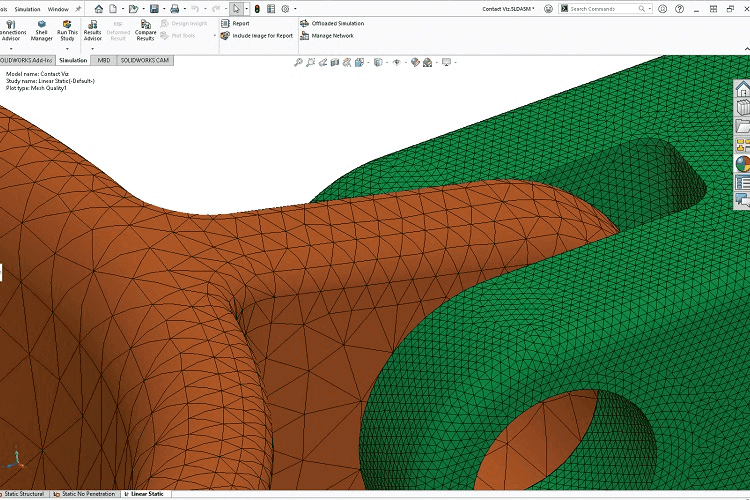Switch to SOLIDWORKS CAM tab
Viewport: 750px width, 500px height.
click(144, 60)
